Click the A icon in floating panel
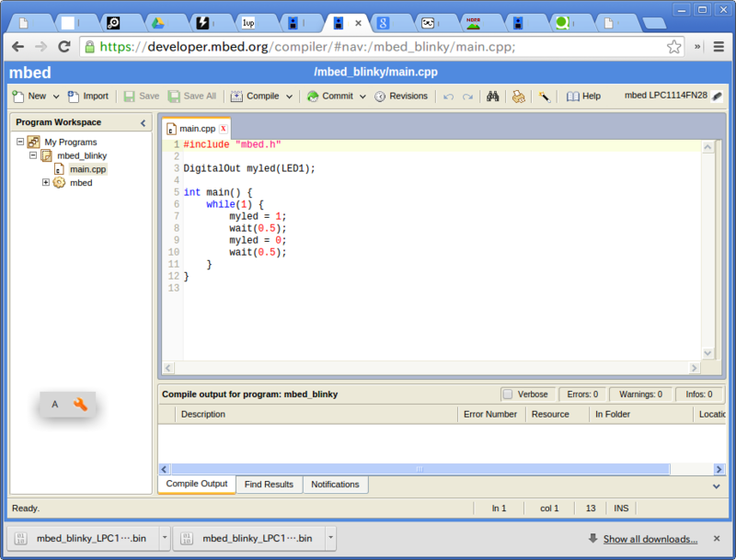This screenshot has height=560, width=736. pos(55,405)
